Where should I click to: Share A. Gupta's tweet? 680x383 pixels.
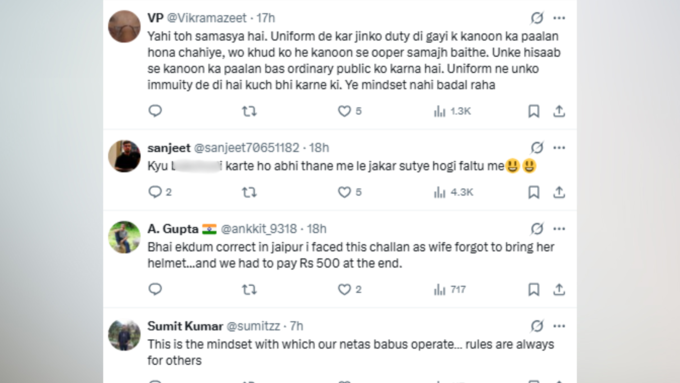tap(559, 289)
